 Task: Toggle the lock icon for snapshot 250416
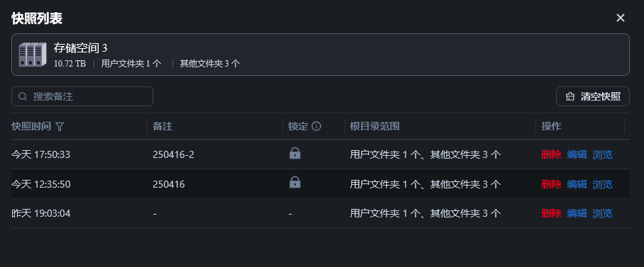click(295, 183)
